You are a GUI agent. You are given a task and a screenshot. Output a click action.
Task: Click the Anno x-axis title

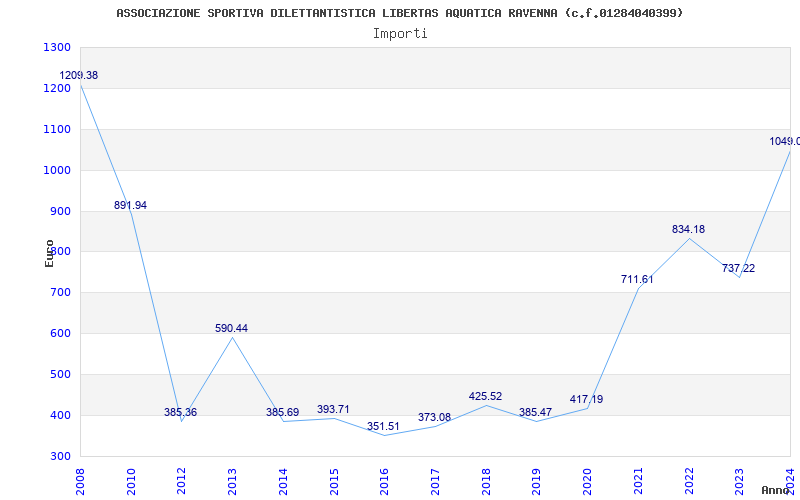coord(778,490)
